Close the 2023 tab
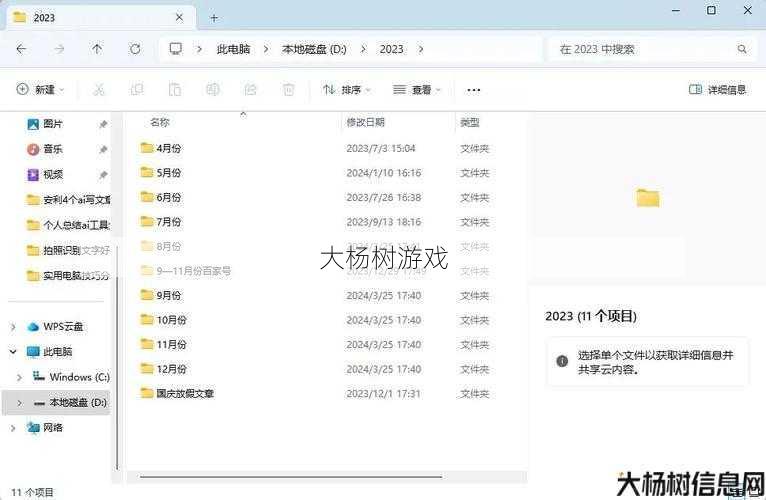The height and width of the screenshot is (500, 766). coord(179,18)
